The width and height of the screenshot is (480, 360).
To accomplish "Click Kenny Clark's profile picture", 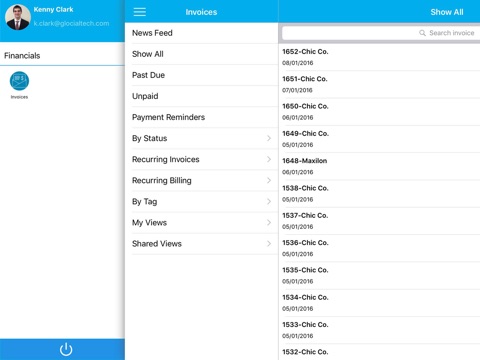I will coord(18,17).
